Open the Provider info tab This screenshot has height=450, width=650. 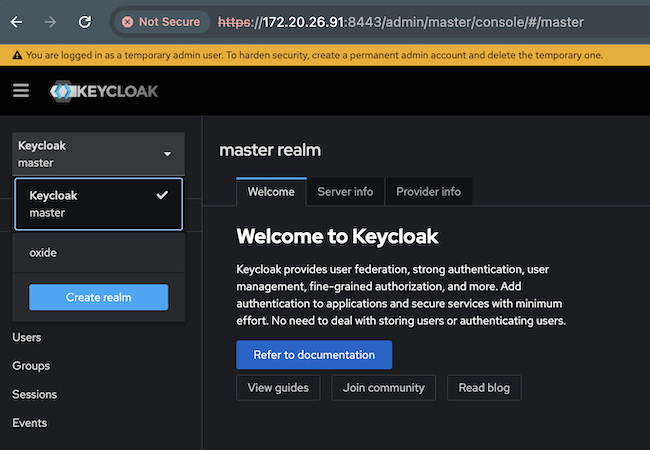click(428, 192)
